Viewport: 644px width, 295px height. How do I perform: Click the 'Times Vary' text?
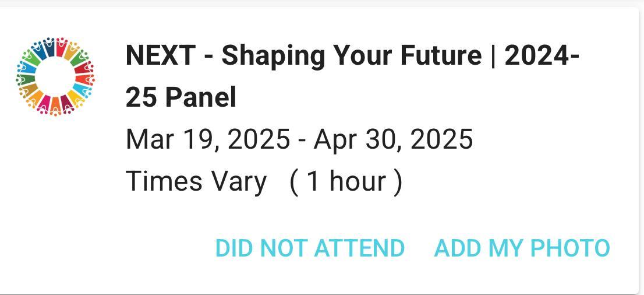click(x=196, y=181)
